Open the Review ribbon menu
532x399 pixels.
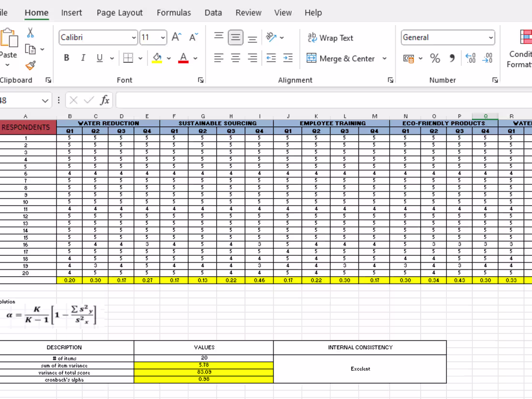pos(248,13)
